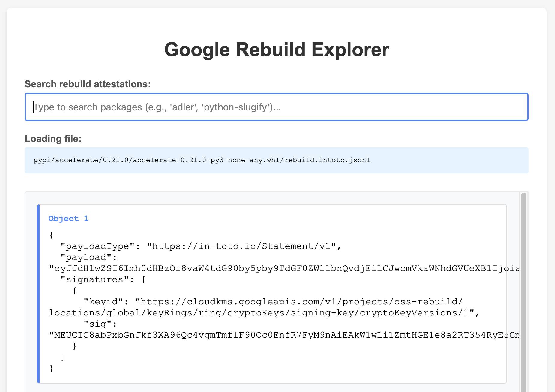Image resolution: width=555 pixels, height=392 pixels.
Task: Select the "Object 1" label
Action: point(68,219)
